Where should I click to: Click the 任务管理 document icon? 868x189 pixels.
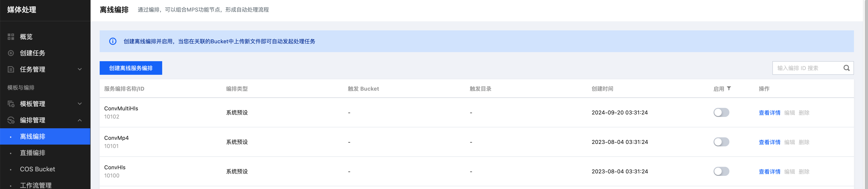[11, 69]
